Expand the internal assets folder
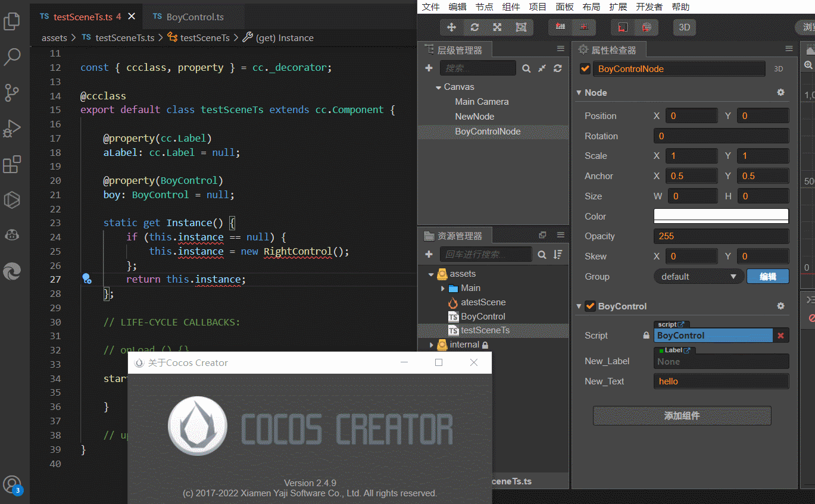 pyautogui.click(x=431, y=345)
